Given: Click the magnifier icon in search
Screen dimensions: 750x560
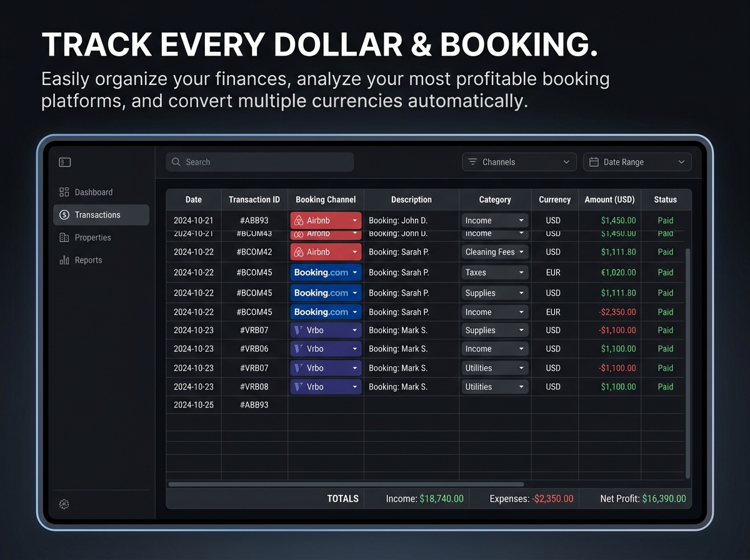Looking at the screenshot, I should tap(176, 162).
